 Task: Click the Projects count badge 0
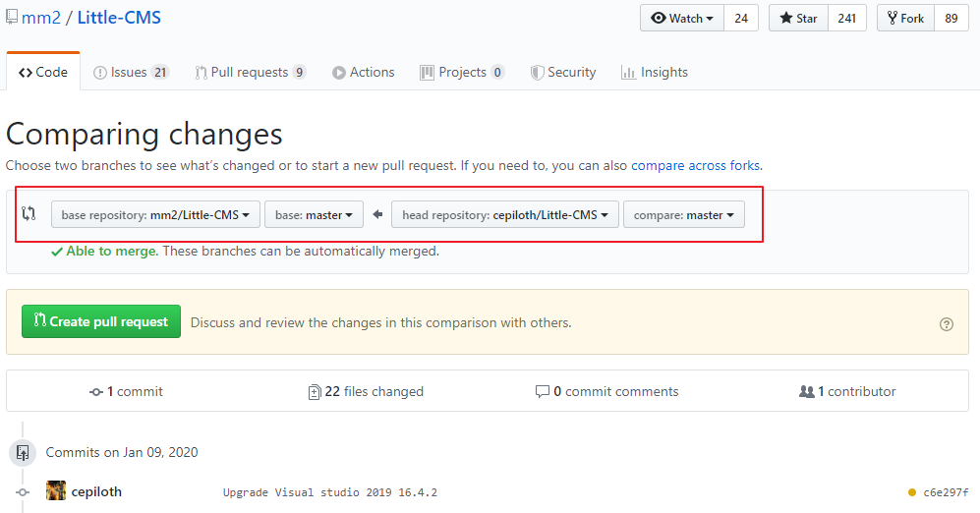point(497,72)
